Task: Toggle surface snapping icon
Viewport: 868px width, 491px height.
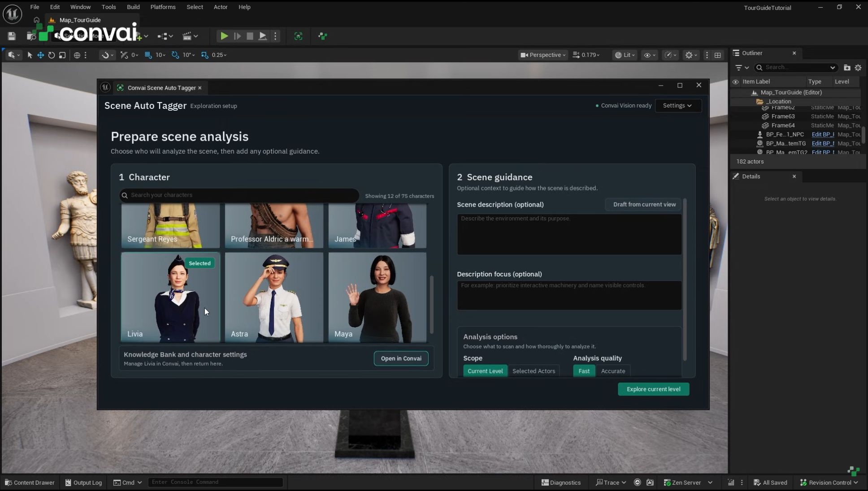Action: click(x=124, y=55)
